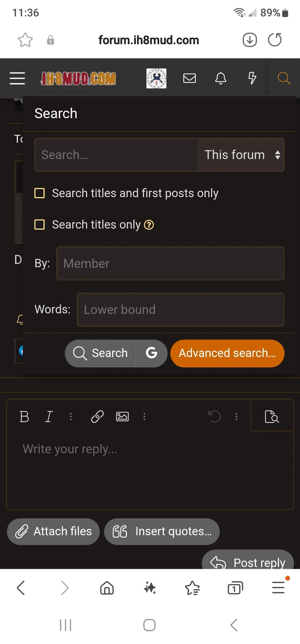Click the Advanced search button
The image size is (300, 644).
click(227, 353)
